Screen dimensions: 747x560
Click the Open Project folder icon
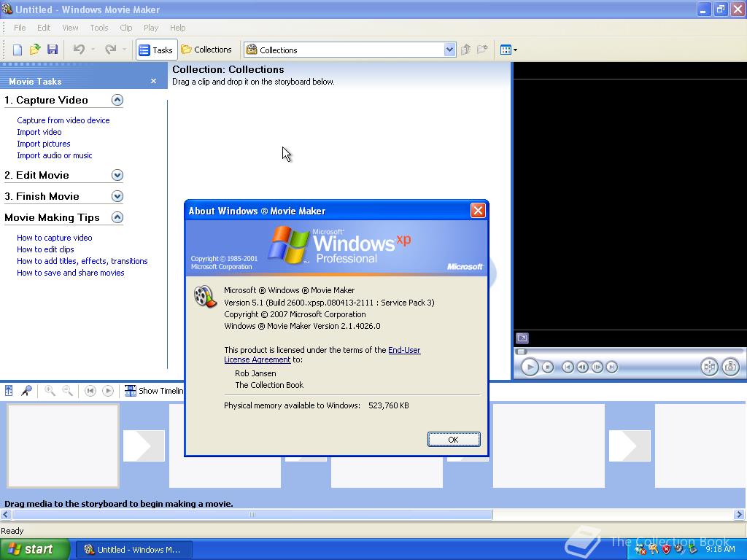click(x=35, y=50)
